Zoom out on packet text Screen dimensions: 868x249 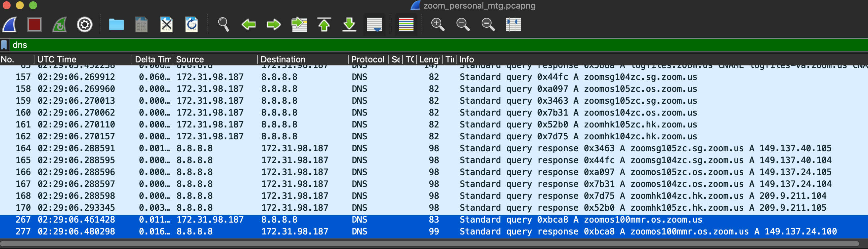[463, 24]
